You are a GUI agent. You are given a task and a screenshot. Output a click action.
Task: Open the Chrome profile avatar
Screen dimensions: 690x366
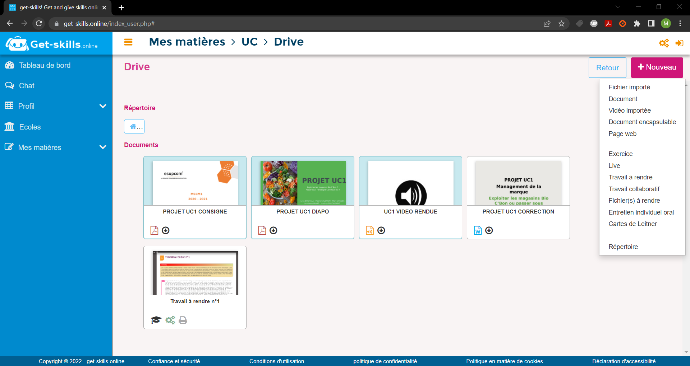[x=666, y=23]
